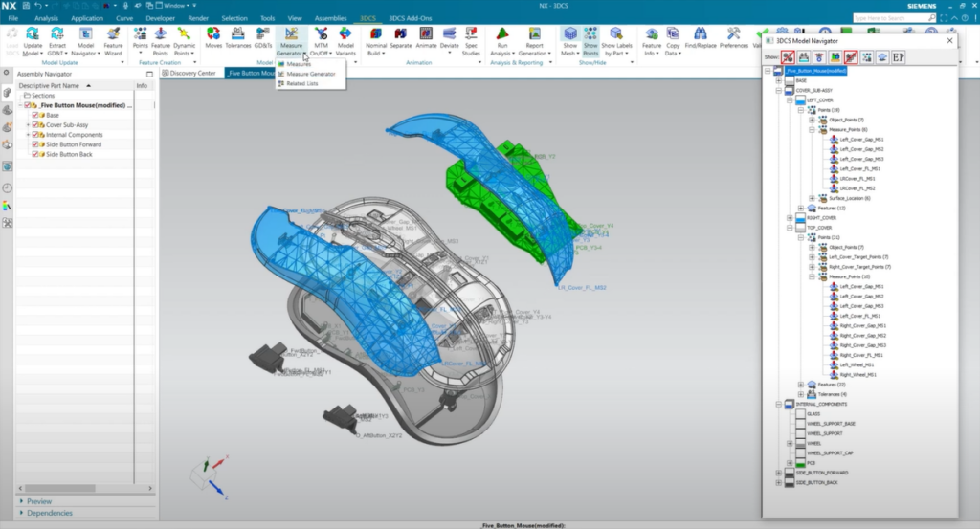Click the Deviate icon

tap(449, 33)
